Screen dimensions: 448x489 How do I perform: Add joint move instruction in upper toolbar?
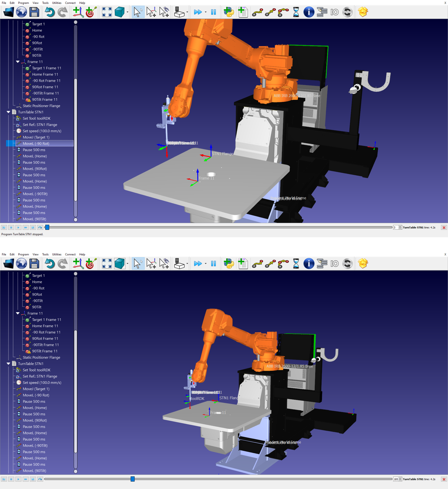(257, 12)
